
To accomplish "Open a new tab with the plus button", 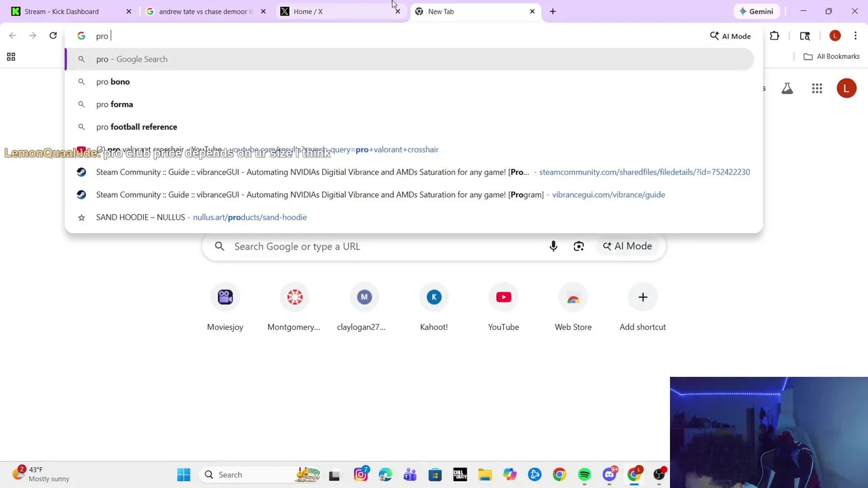I will [x=553, y=12].
